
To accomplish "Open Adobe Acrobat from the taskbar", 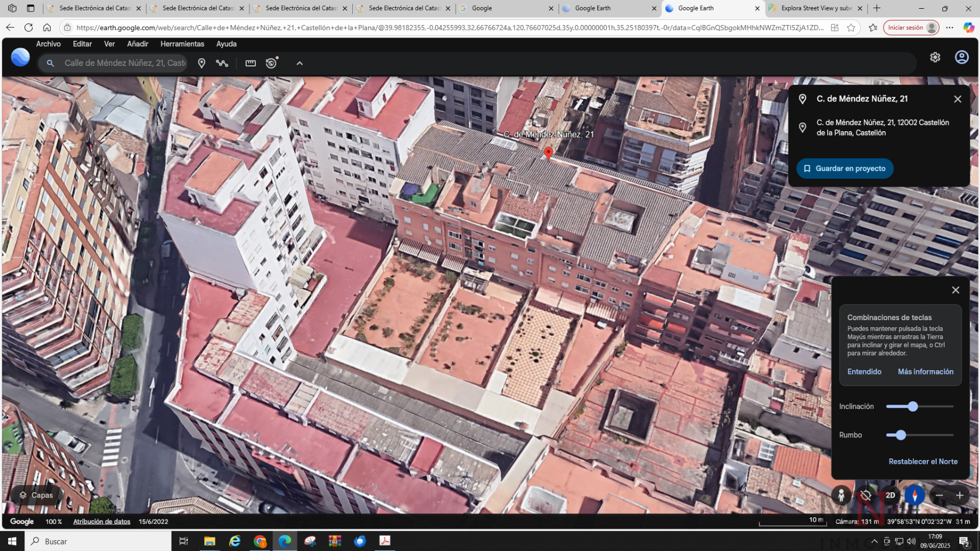I will click(385, 541).
